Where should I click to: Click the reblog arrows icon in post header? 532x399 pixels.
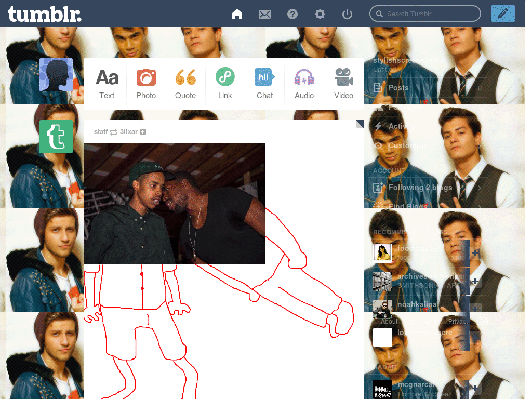coord(114,132)
